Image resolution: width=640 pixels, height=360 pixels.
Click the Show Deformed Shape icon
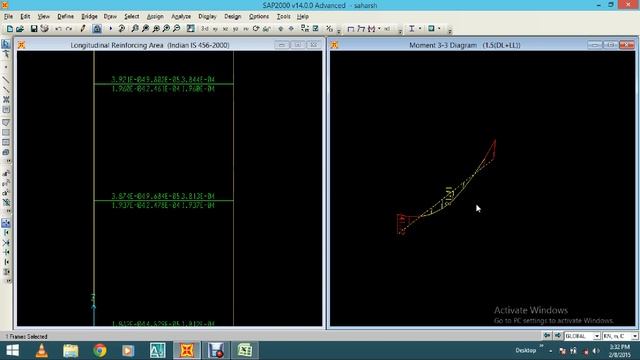tap(361, 29)
